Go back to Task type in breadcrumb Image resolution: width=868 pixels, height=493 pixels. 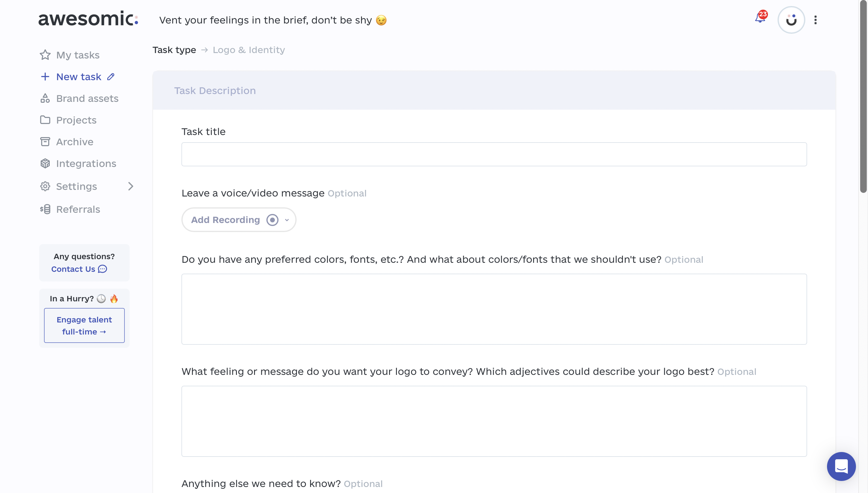[174, 50]
